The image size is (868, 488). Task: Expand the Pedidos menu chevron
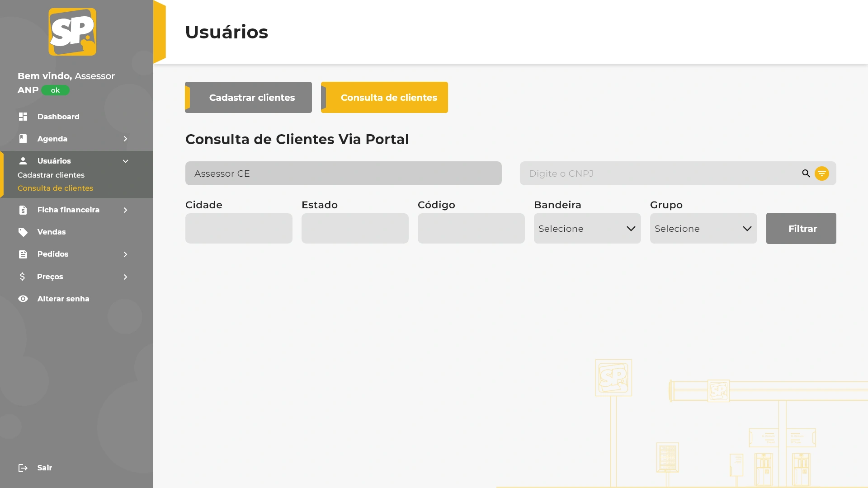coord(126,254)
